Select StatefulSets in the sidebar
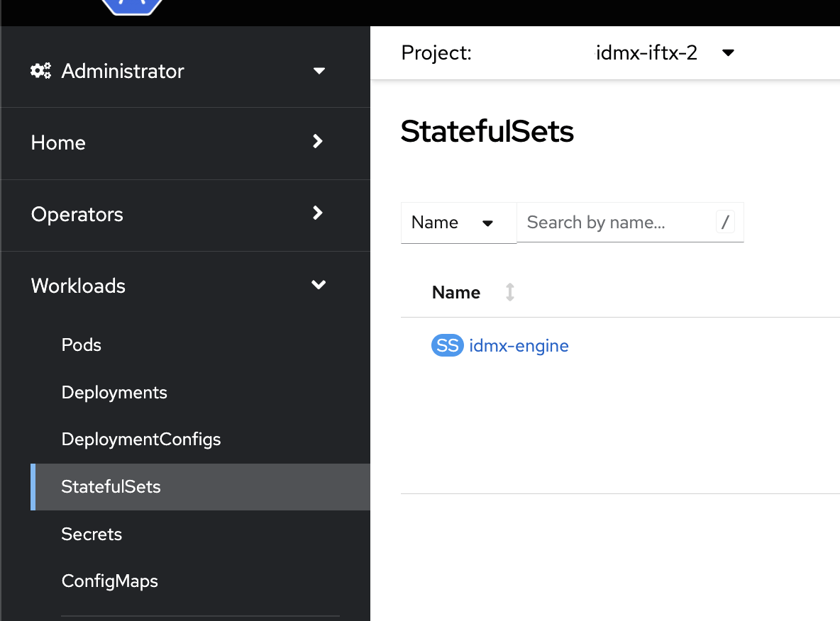840x621 pixels. (200, 486)
